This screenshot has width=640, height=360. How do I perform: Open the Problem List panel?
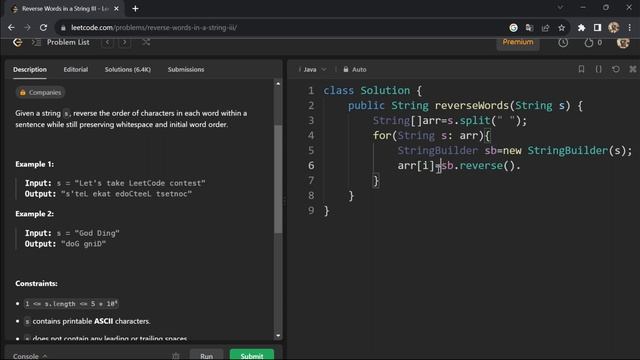click(x=61, y=42)
